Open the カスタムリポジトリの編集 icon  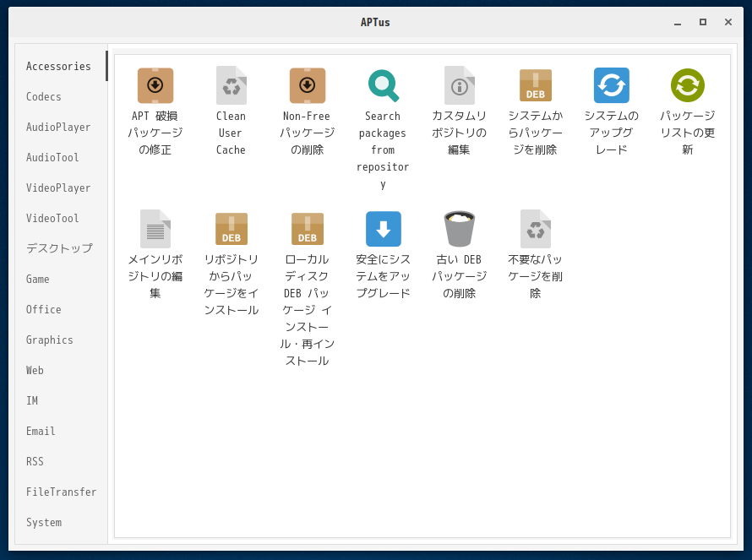(x=460, y=85)
